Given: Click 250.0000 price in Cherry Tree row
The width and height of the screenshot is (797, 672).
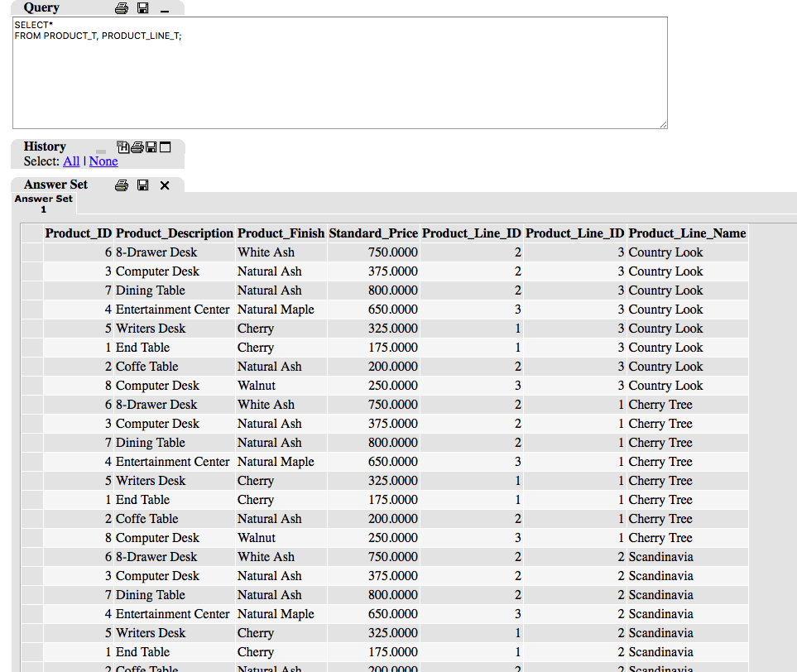Looking at the screenshot, I should click(393, 538).
